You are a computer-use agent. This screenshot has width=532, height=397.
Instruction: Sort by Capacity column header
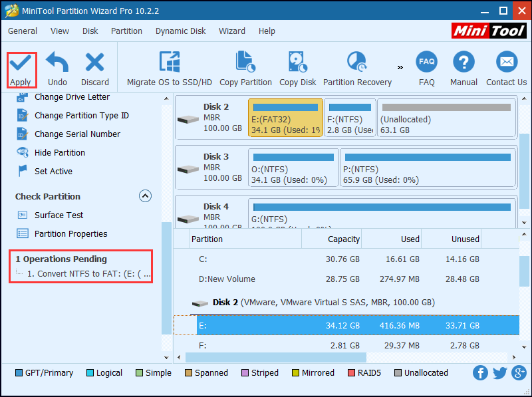pos(331,239)
